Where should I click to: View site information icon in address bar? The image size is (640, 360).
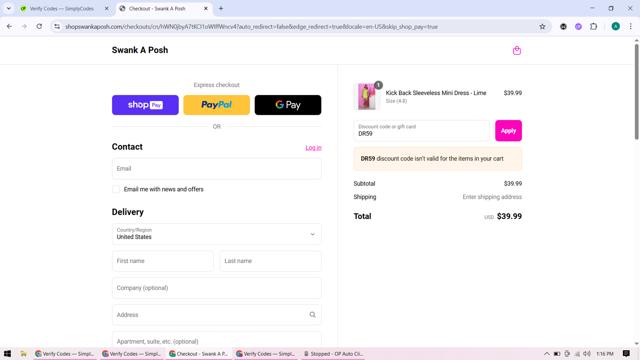pyautogui.click(x=57, y=27)
